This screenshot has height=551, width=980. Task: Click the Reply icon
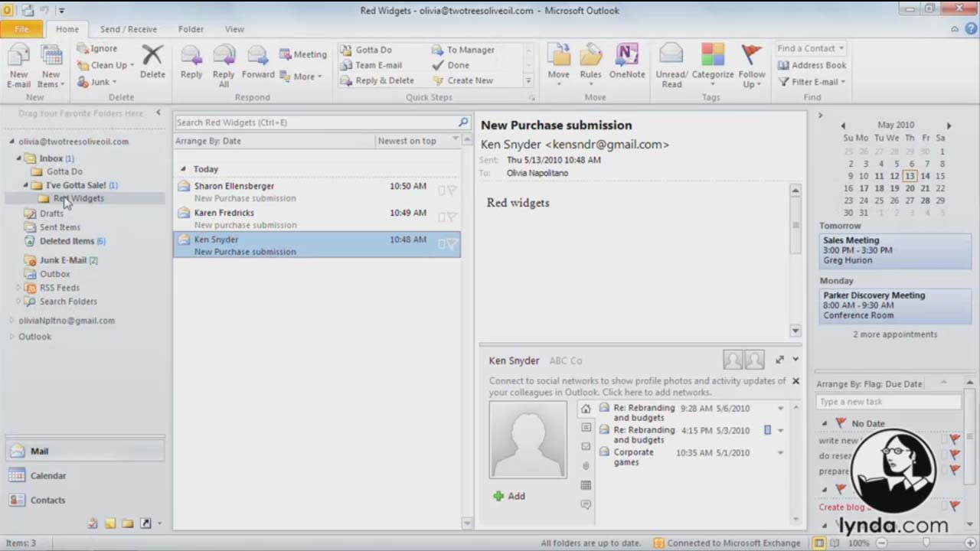[x=191, y=56]
